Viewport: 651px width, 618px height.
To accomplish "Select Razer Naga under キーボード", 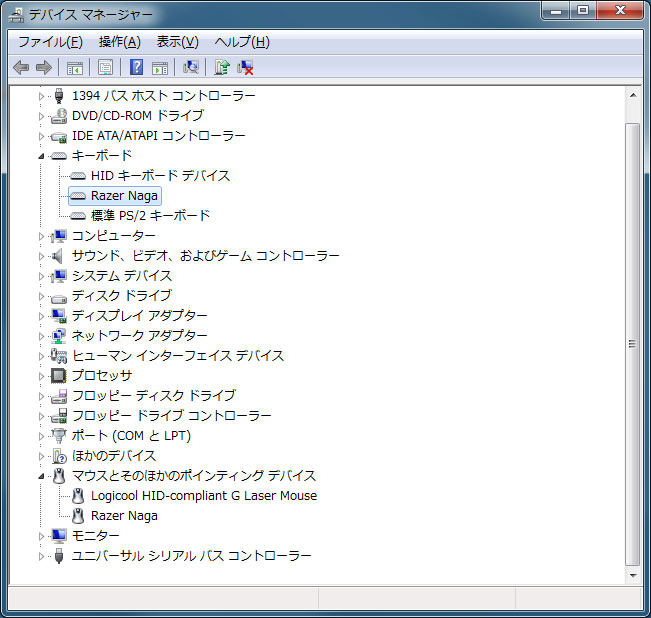I will 124,196.
